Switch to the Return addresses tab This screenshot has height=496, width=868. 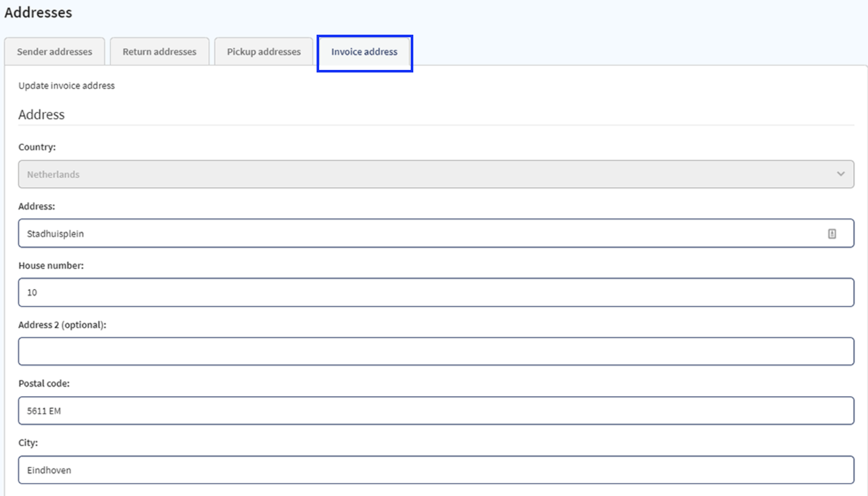pos(159,51)
